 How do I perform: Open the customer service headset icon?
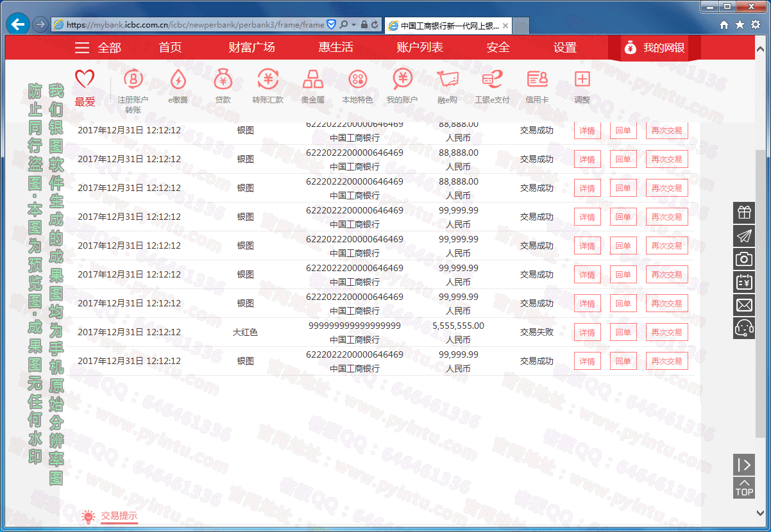point(744,328)
